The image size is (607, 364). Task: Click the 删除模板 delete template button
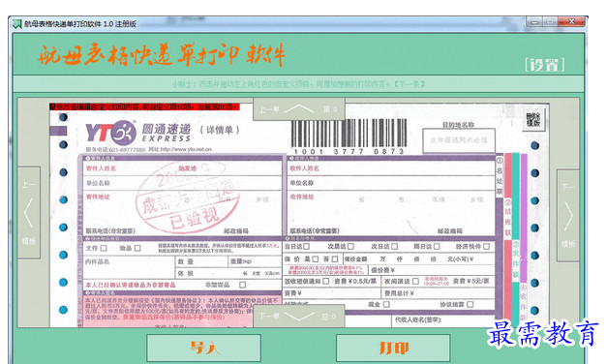[533, 120]
